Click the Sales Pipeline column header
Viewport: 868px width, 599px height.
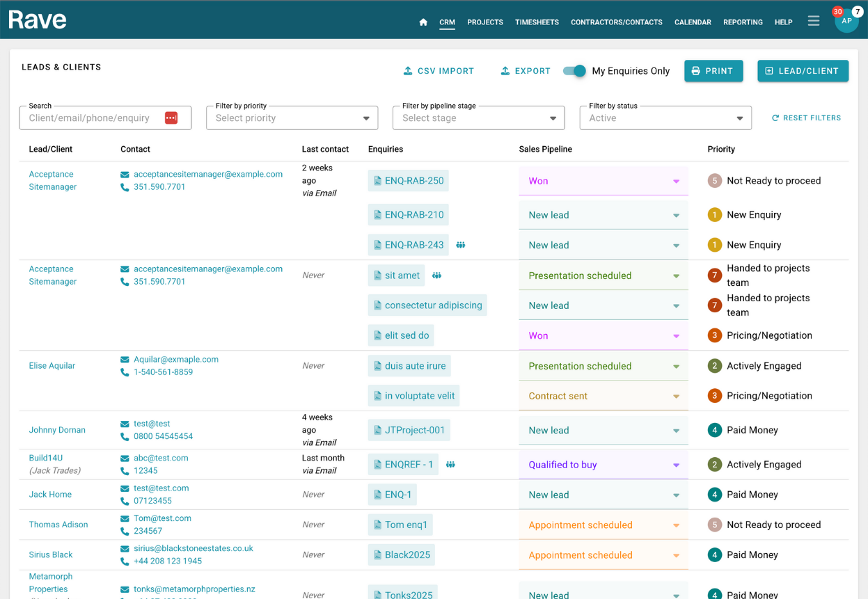546,150
